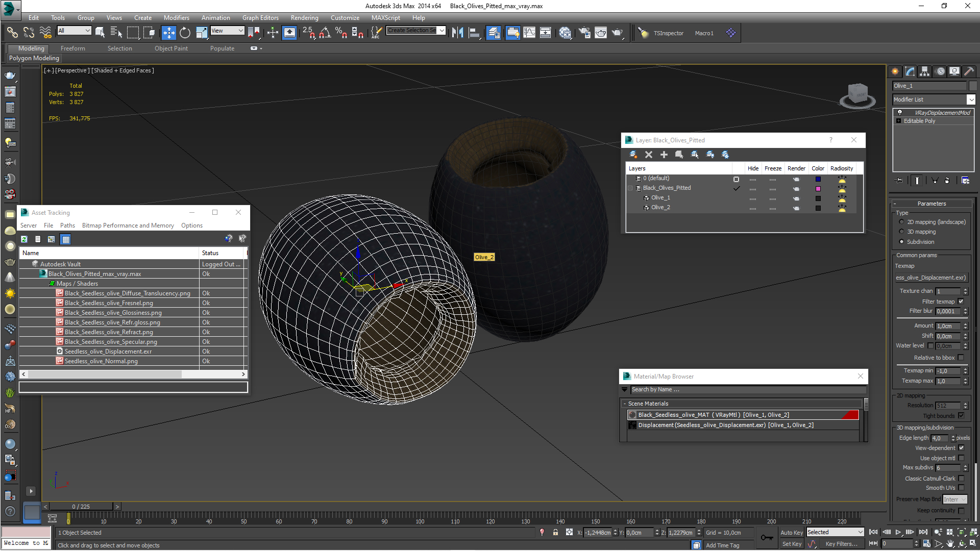Viewport: 980px width, 551px height.
Task: Toggle visibility of Olive_1 layer
Action: [x=754, y=197]
